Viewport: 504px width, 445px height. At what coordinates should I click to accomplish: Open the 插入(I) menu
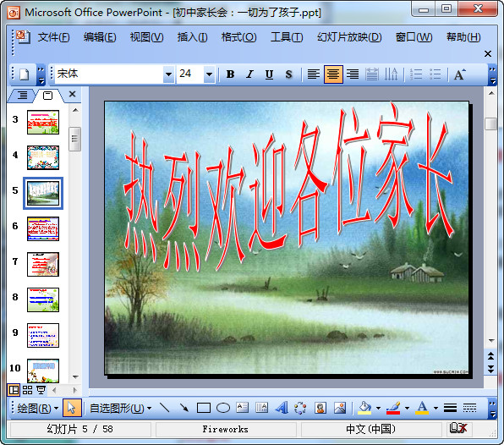tap(192, 37)
